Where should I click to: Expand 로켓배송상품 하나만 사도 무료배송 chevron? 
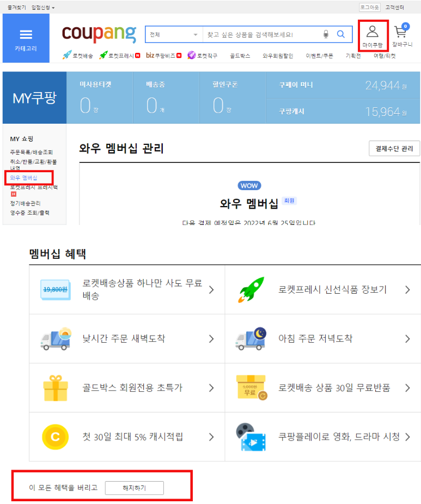211,290
